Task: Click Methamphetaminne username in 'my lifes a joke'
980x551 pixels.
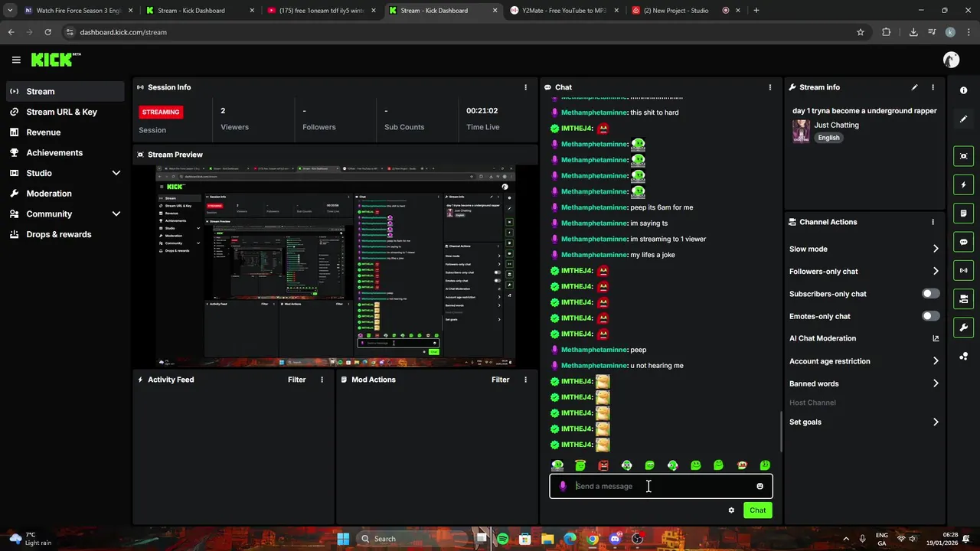Action: [x=594, y=255]
